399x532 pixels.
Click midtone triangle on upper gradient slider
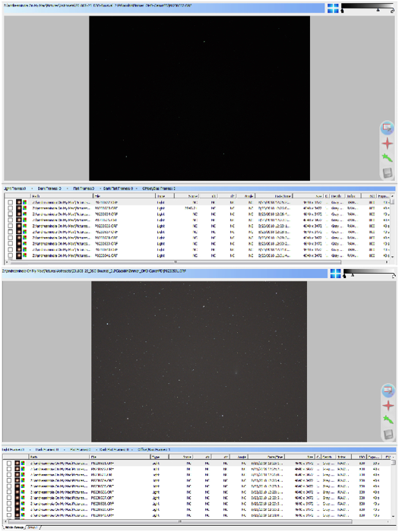click(x=378, y=11)
